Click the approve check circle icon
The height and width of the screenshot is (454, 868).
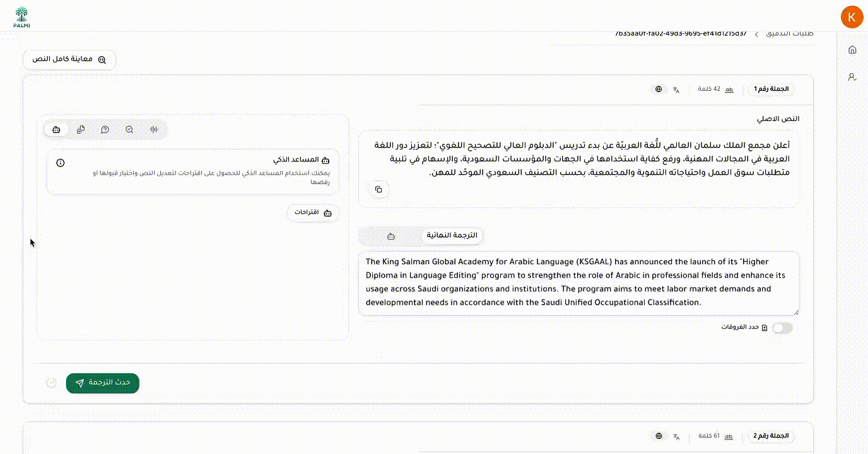52,383
